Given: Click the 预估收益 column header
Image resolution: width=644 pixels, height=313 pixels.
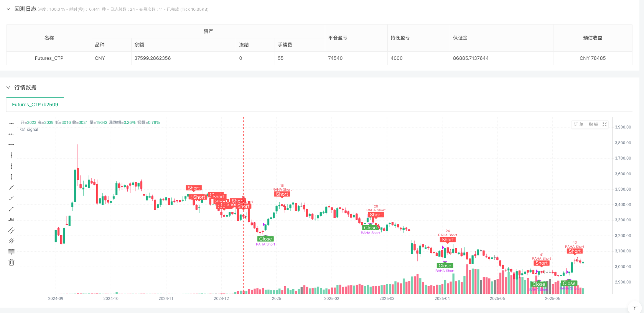Looking at the screenshot, I should point(593,38).
